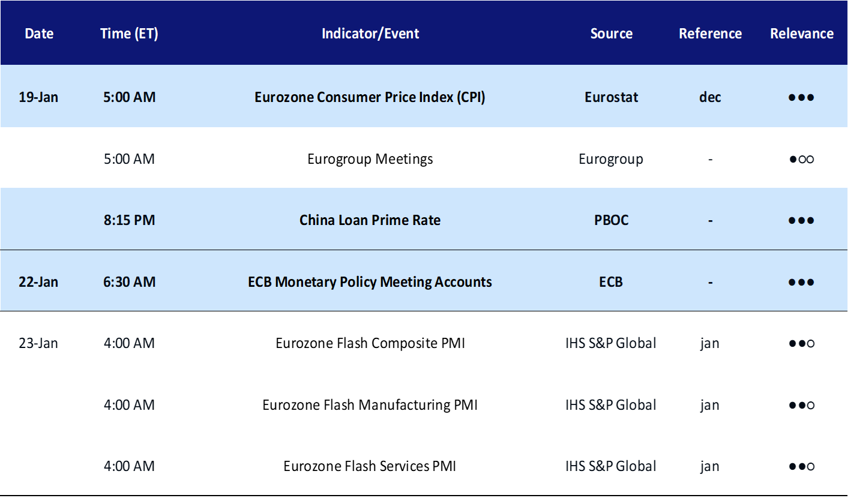Select Eurozone Flash Manufacturing PMI entry
Screen dimensions: 848x504
point(370,405)
